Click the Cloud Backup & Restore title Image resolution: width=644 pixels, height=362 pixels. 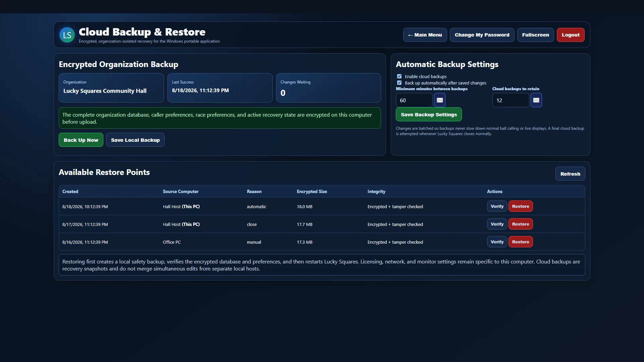[x=142, y=32]
